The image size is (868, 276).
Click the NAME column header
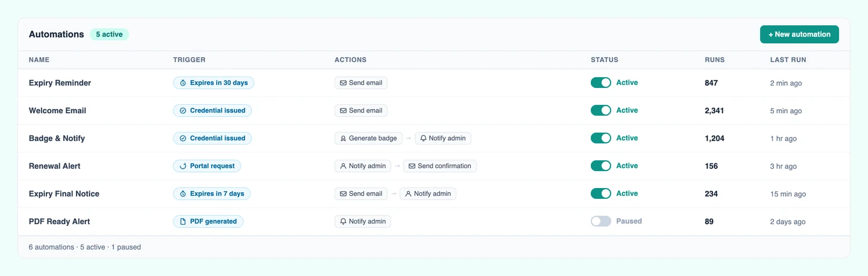point(39,60)
